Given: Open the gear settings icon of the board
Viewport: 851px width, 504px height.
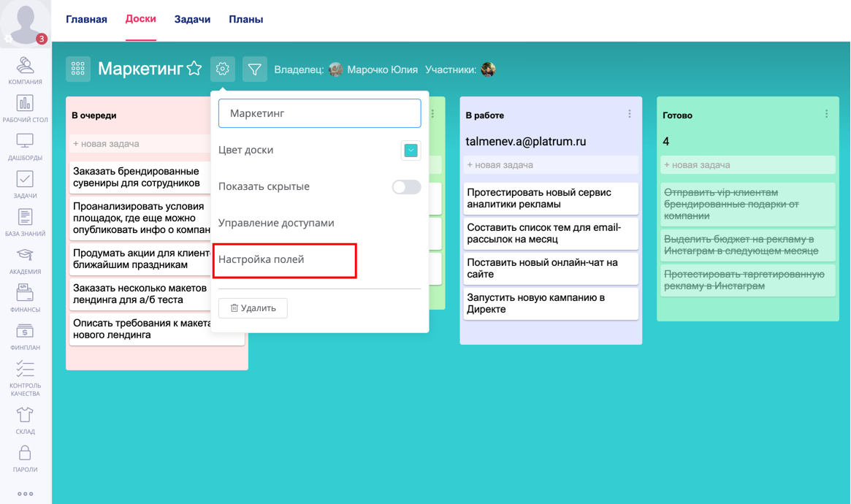Looking at the screenshot, I should (x=222, y=69).
